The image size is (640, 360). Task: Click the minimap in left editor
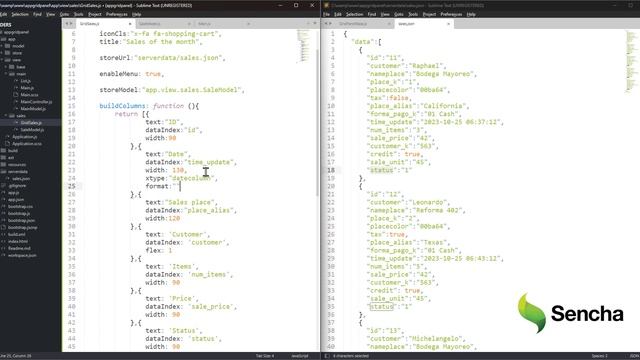click(x=304, y=46)
